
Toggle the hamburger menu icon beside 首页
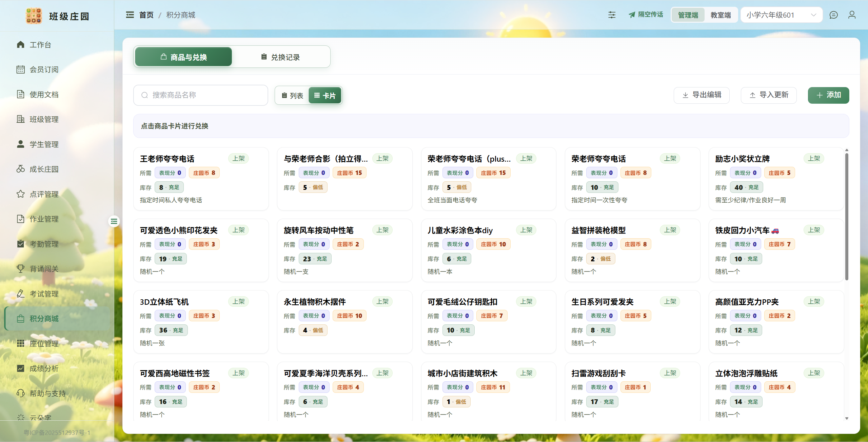tap(130, 15)
